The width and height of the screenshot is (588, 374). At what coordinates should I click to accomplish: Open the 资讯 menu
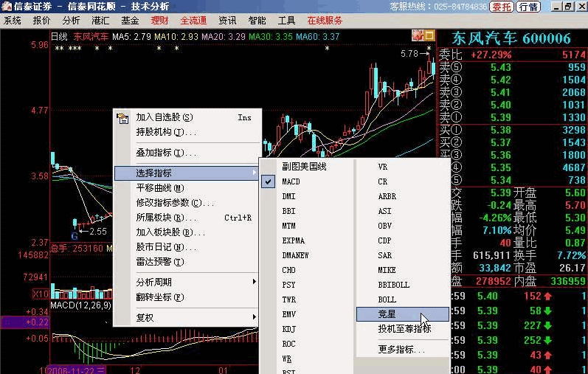pos(227,21)
